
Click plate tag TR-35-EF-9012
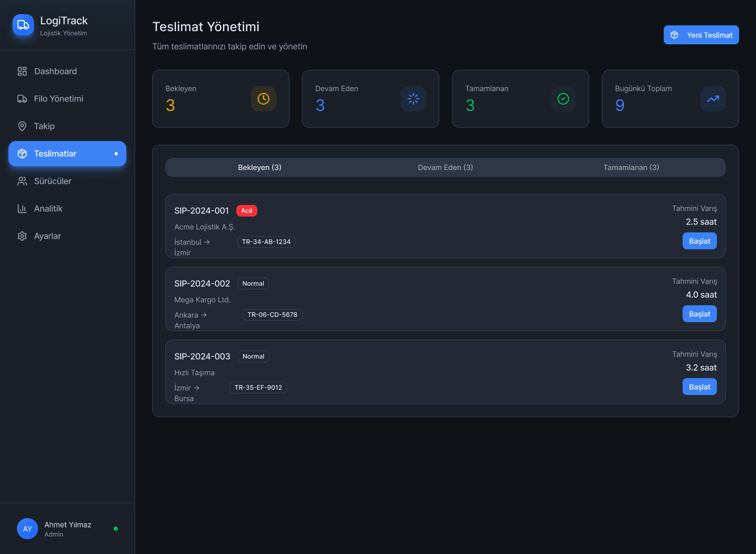258,388
